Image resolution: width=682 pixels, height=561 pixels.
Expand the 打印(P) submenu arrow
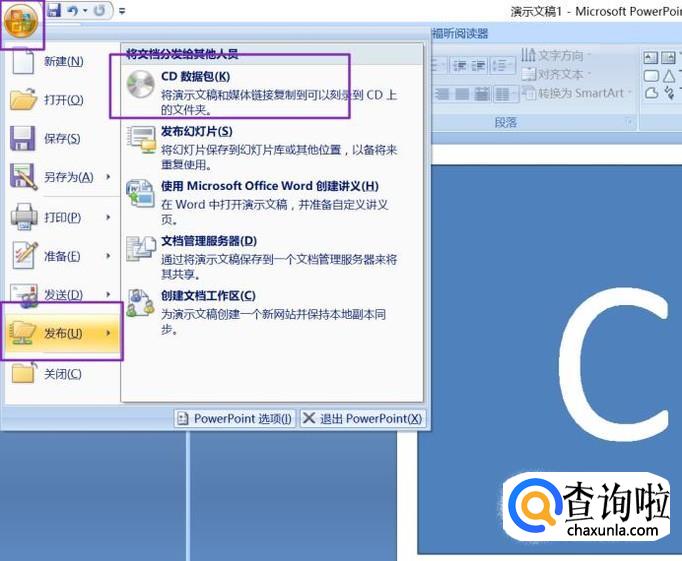pyautogui.click(x=109, y=217)
